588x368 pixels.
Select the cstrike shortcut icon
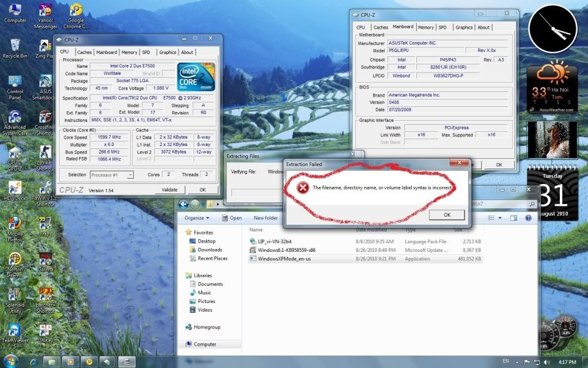coord(45,159)
